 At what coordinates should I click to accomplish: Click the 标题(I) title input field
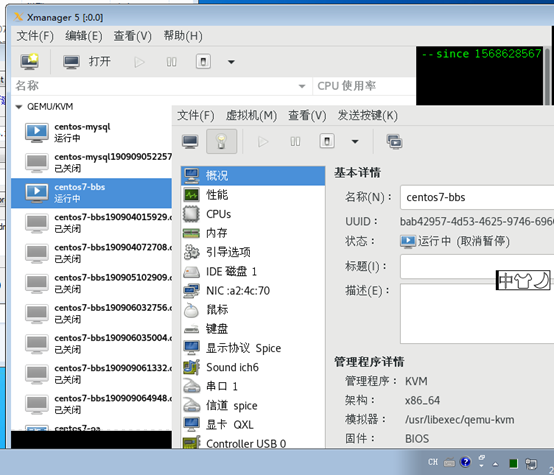pos(477,266)
